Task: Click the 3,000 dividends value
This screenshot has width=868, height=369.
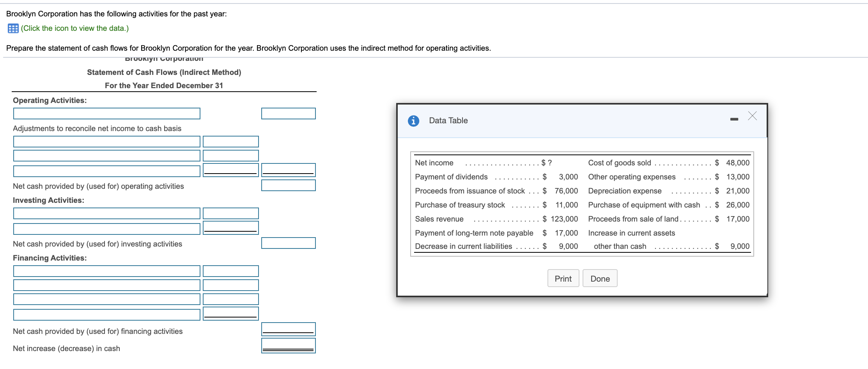Action: coord(569,177)
